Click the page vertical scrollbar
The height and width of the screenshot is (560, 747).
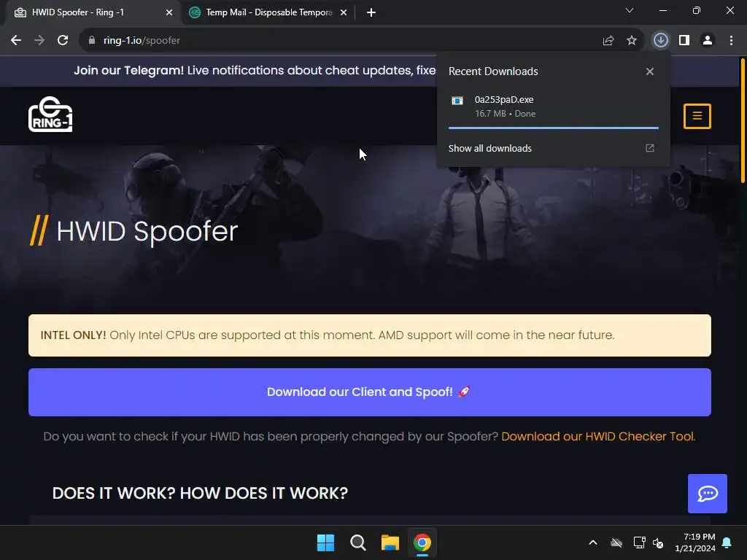pyautogui.click(x=742, y=120)
